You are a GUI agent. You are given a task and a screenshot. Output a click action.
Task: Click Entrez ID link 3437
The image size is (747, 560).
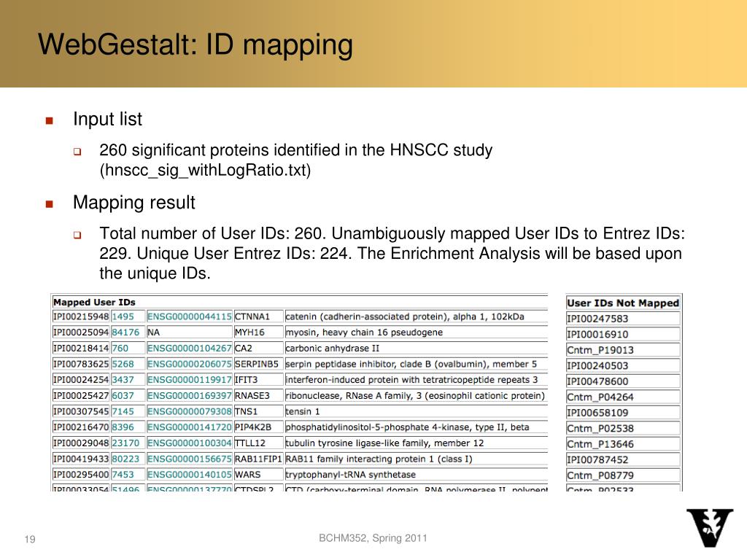pos(123,379)
